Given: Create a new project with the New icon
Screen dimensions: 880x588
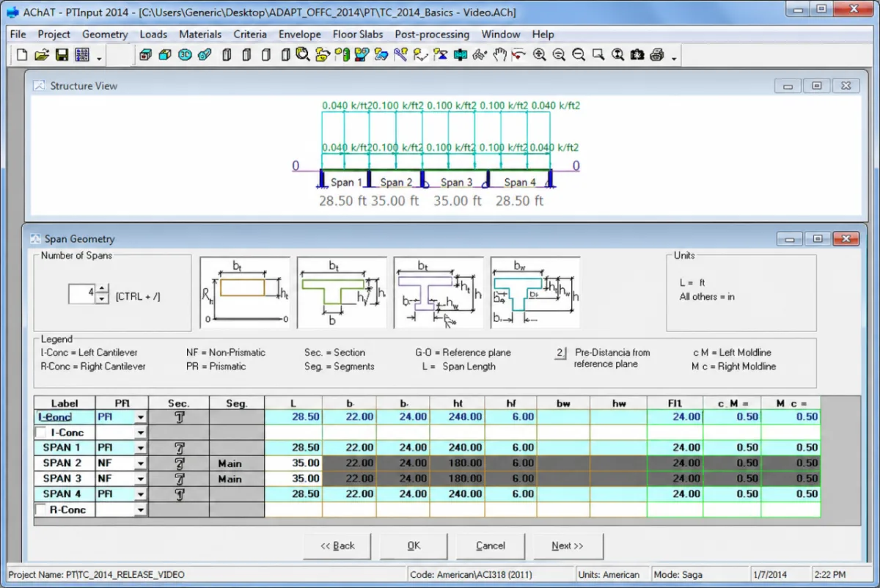Looking at the screenshot, I should pos(22,55).
